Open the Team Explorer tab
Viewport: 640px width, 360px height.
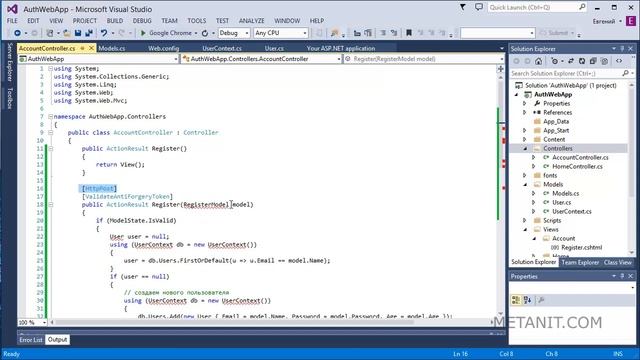(580, 262)
